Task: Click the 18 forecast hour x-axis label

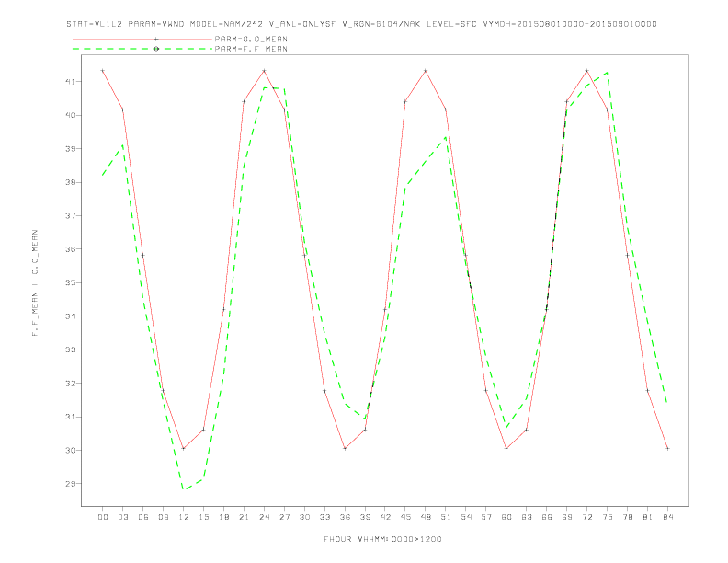Action: [223, 517]
